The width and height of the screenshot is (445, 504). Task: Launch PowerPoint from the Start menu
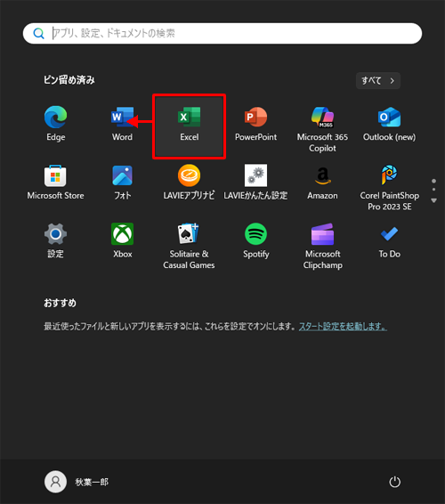pos(255,124)
